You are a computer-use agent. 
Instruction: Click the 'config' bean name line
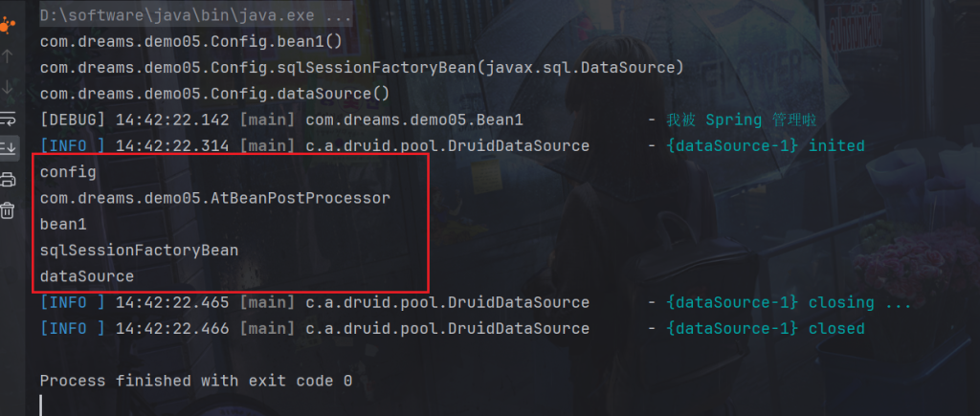click(x=68, y=171)
